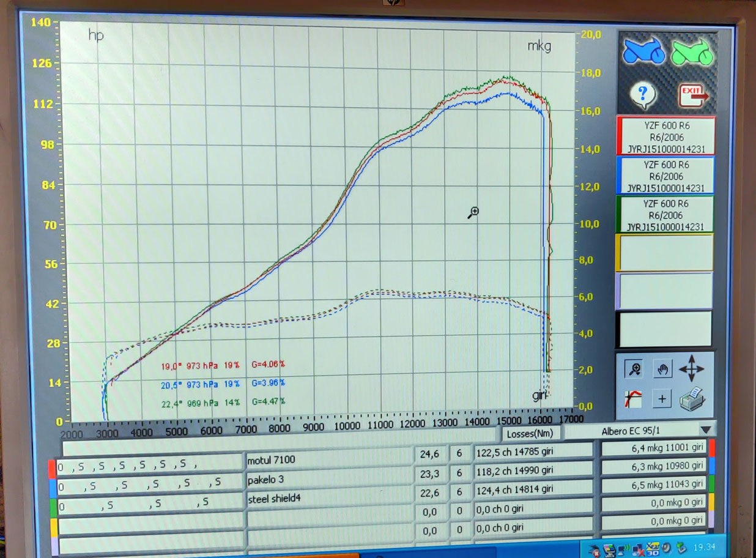Click the '6' cell in the pakelo 3 row
The height and width of the screenshot is (558, 756).
[459, 473]
